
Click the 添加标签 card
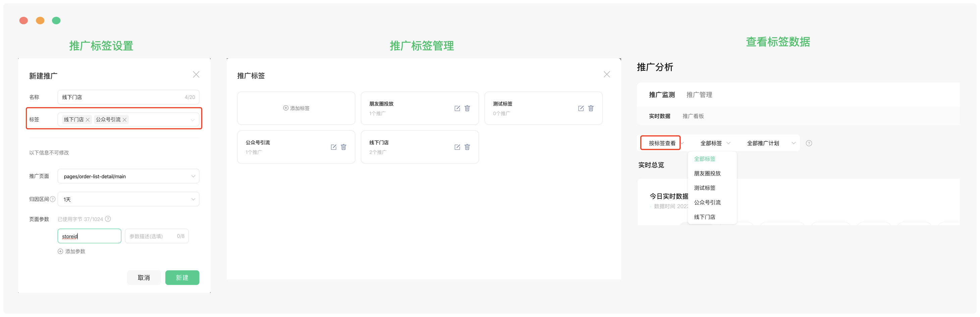tap(296, 108)
